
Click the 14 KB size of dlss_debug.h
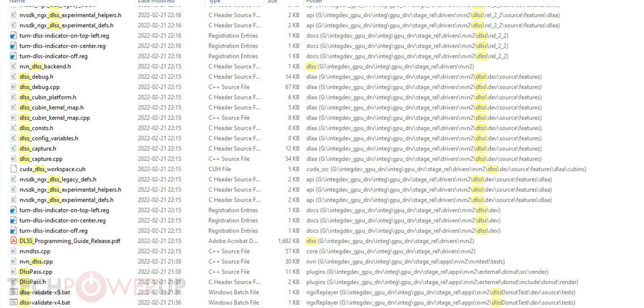coord(292,77)
